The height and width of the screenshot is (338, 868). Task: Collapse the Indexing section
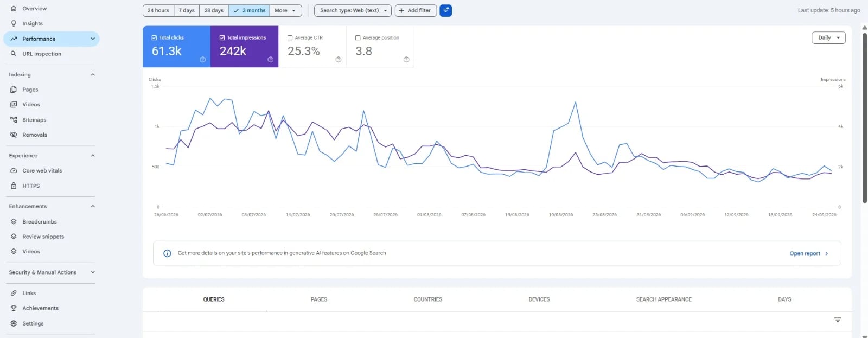pos(93,74)
